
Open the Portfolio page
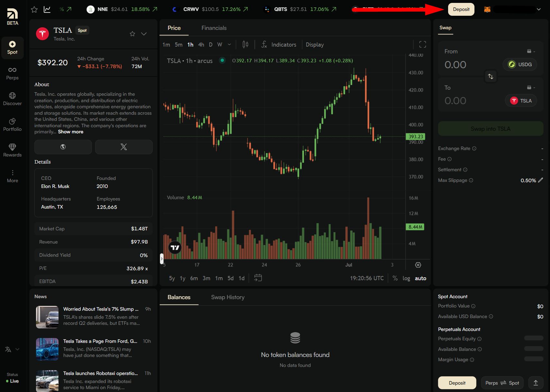tap(12, 125)
